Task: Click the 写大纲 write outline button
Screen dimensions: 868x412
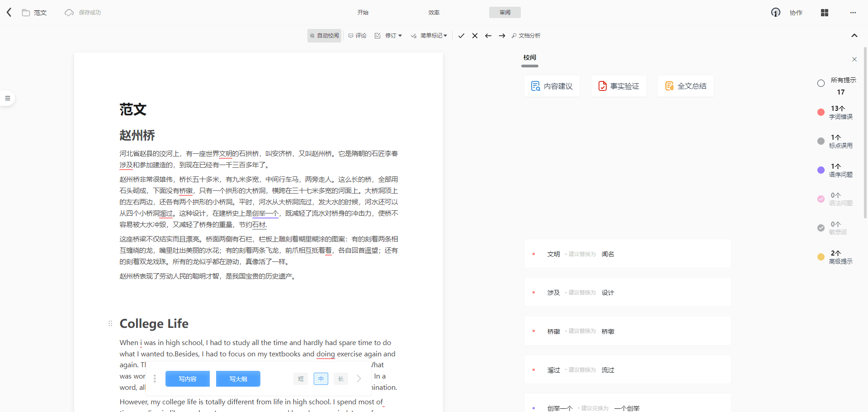Action: (x=238, y=379)
